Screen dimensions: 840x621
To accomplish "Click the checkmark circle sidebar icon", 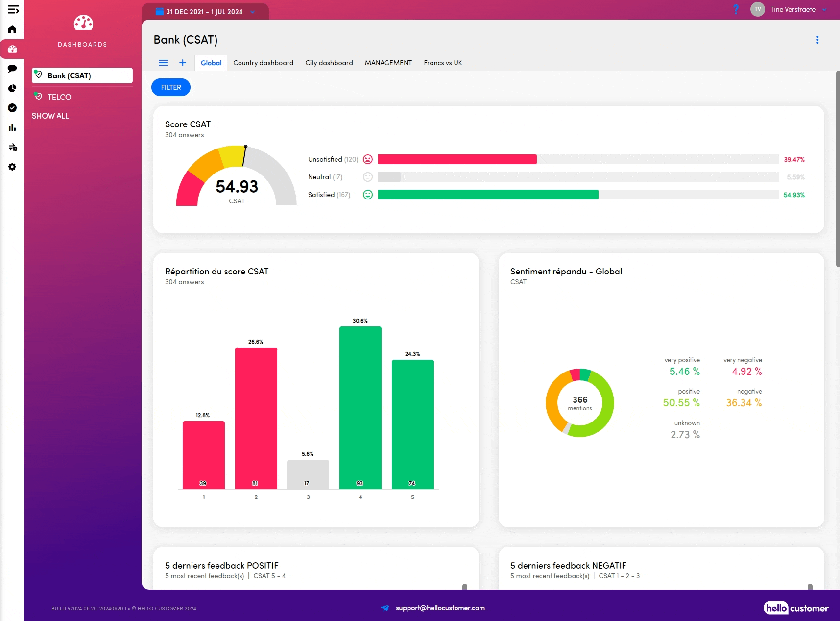I will pyautogui.click(x=12, y=108).
